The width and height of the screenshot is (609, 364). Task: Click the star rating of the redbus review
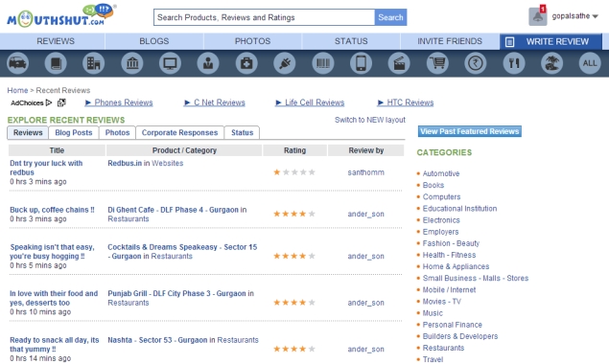294,171
